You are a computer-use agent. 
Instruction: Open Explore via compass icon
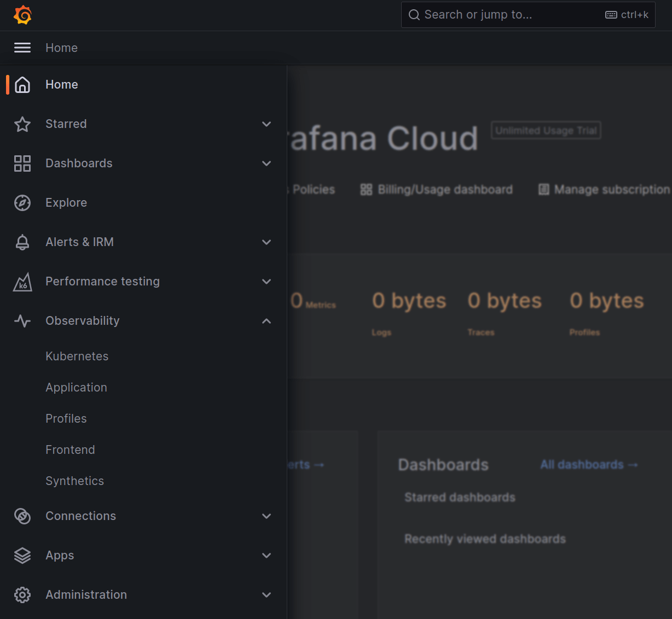22,203
